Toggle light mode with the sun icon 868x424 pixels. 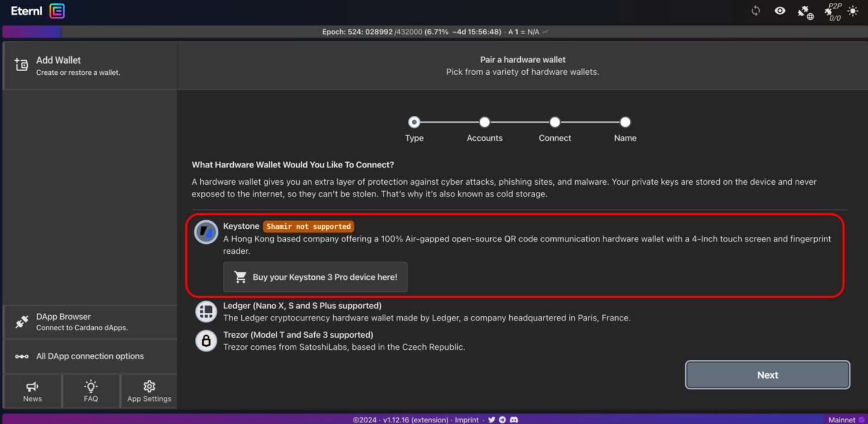[853, 11]
